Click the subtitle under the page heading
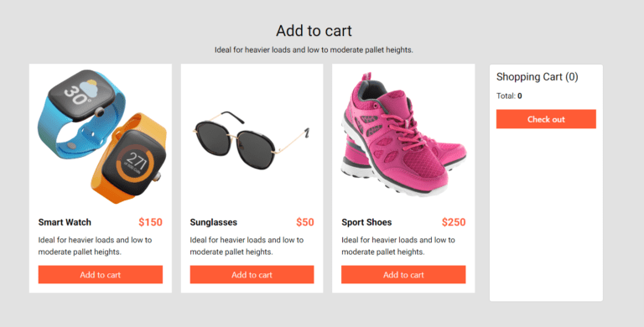 pyautogui.click(x=314, y=50)
